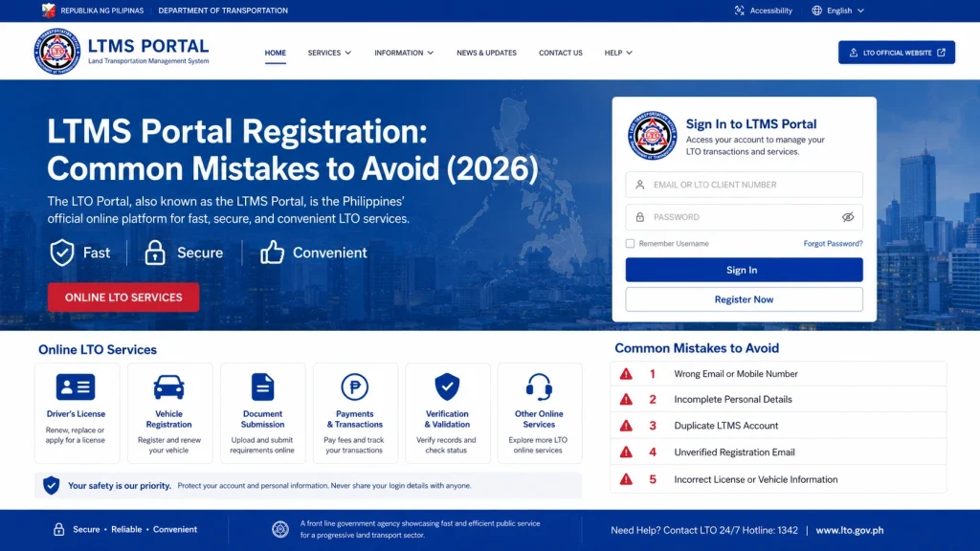Click the Register Now button
980x551 pixels.
point(744,299)
